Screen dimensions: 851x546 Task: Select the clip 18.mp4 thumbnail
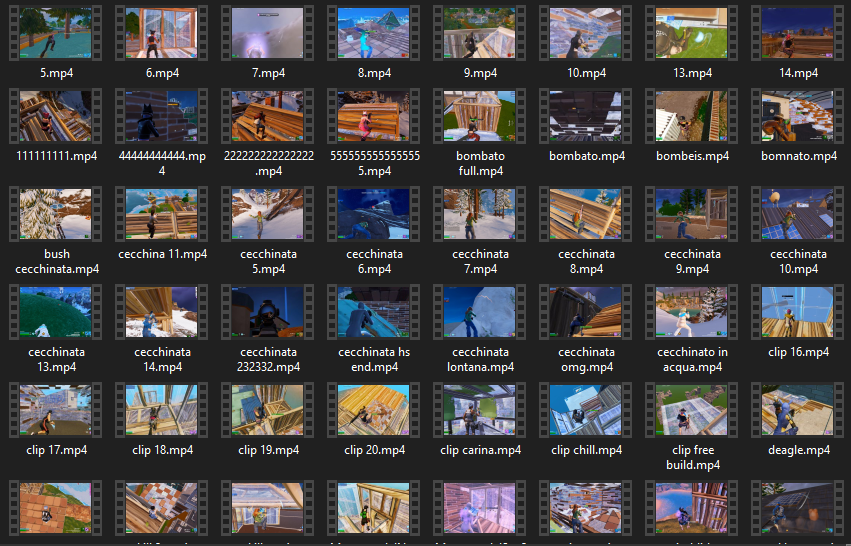click(162, 410)
